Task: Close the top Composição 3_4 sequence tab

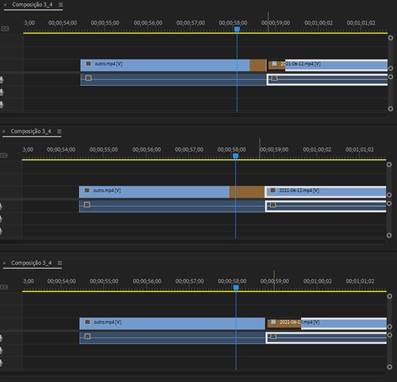Action: pos(5,5)
